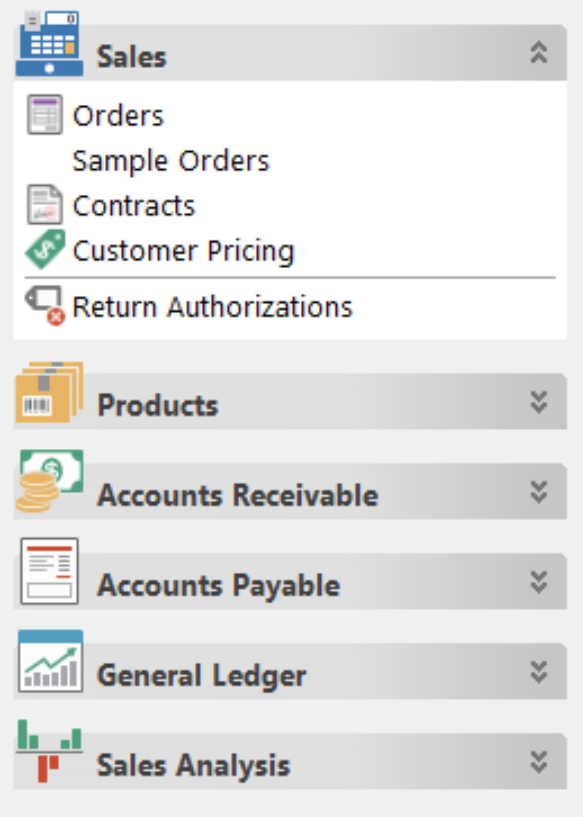Screen dimensions: 583x817
Task: Click the General Ledger chart icon
Action: point(50,661)
